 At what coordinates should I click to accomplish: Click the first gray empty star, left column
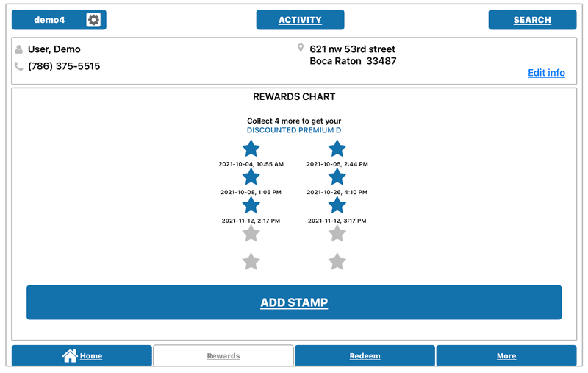(251, 233)
